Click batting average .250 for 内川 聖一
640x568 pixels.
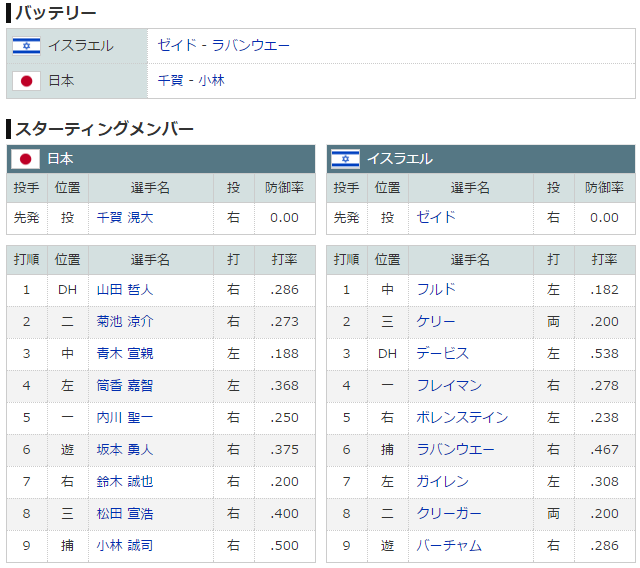pos(284,417)
